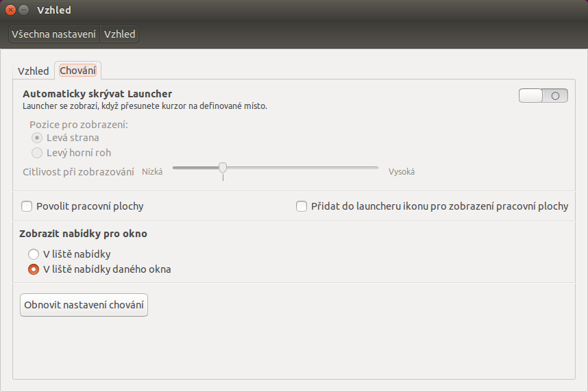Select the Levá strana radio option
Viewport: 588px width, 392px height.
tap(37, 138)
